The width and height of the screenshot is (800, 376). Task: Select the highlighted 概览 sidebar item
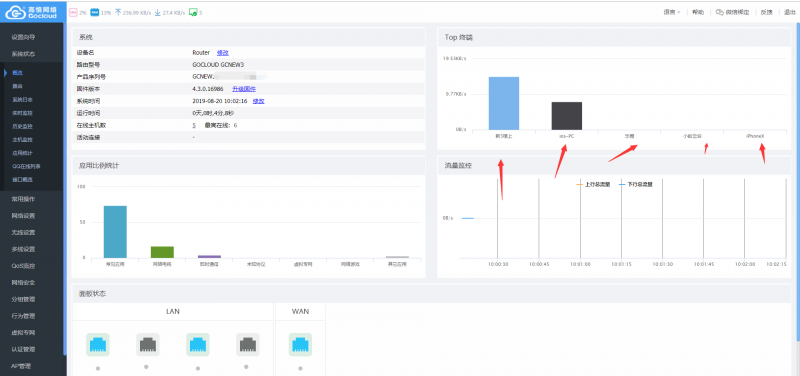[18, 73]
